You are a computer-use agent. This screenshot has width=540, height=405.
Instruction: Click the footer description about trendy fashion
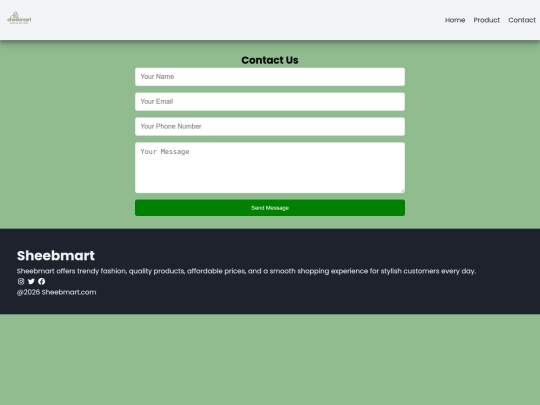pyautogui.click(x=246, y=271)
